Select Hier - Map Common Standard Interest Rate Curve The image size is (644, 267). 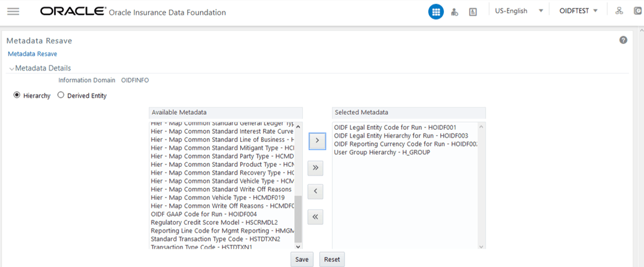(x=222, y=131)
